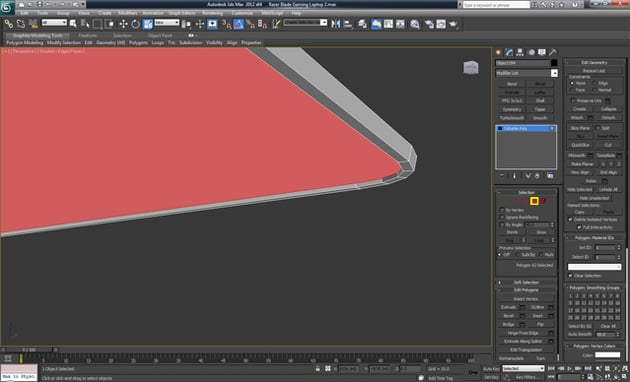Switch to the Freeform ribbon tab
Screen dimensions: 630x382
coord(88,35)
